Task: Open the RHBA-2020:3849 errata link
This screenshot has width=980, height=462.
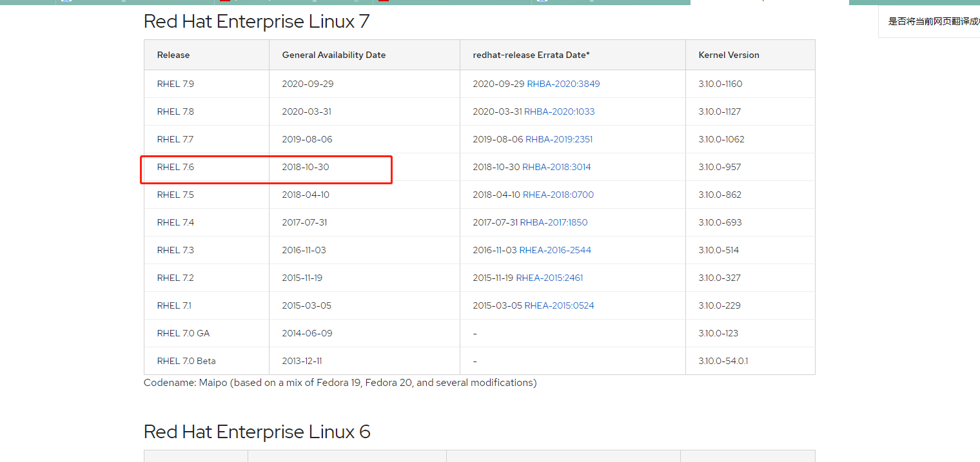Action: 563,84
